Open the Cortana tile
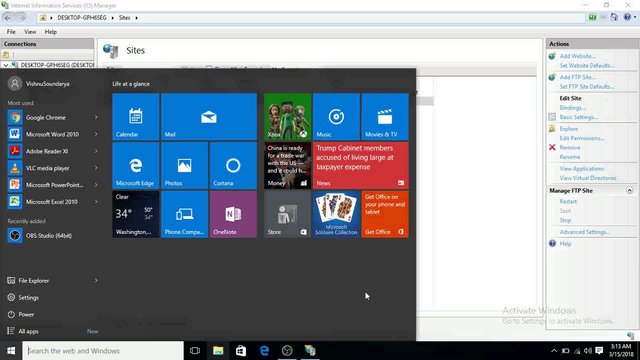 click(x=233, y=166)
